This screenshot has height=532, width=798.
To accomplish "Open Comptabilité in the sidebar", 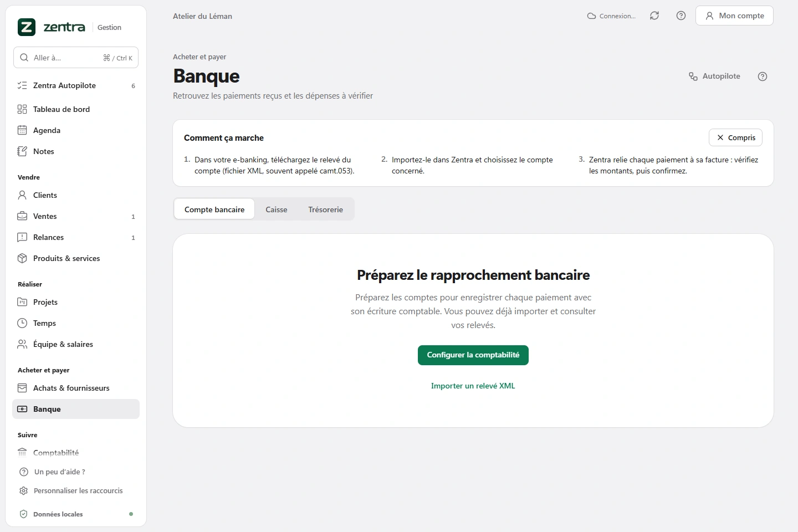I will tap(76, 453).
